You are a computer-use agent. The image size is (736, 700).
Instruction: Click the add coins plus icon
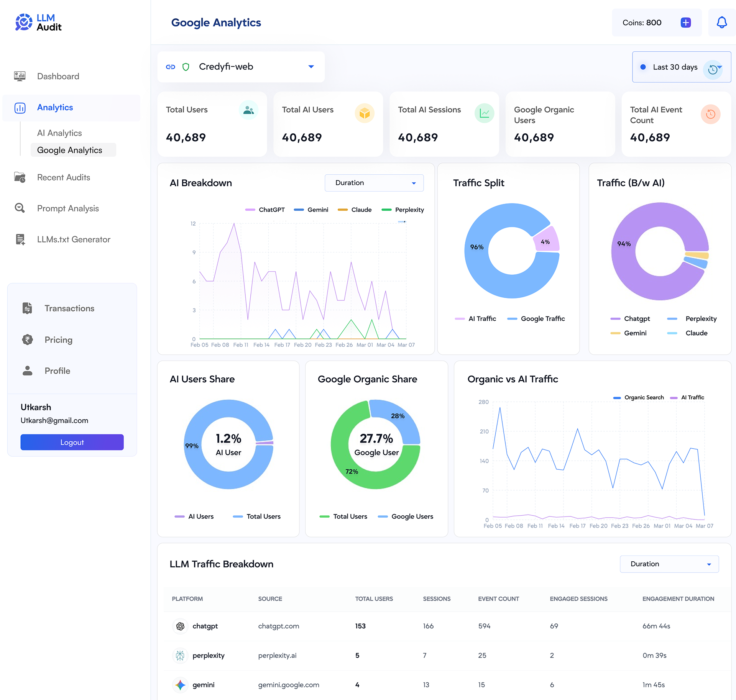click(x=685, y=23)
